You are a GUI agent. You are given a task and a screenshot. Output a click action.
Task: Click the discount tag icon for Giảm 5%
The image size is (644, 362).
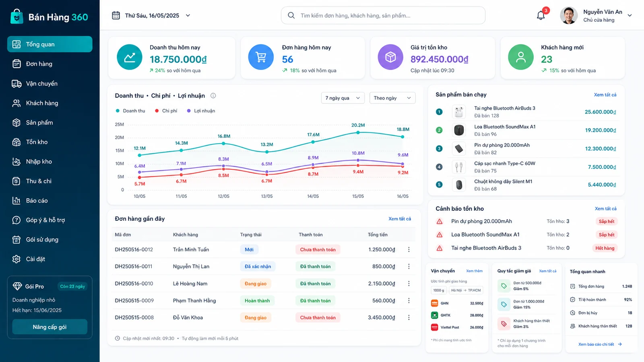point(504,286)
